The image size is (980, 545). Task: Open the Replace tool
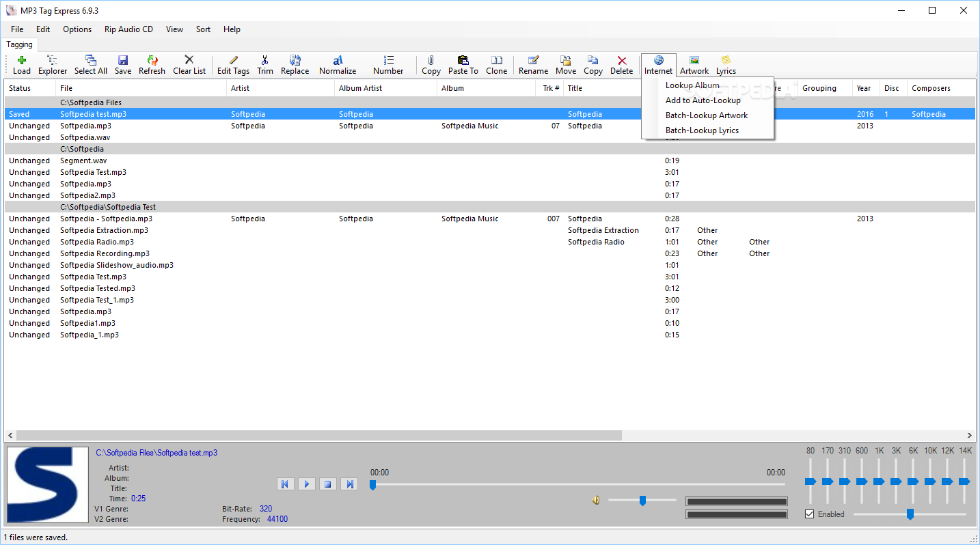coord(295,65)
